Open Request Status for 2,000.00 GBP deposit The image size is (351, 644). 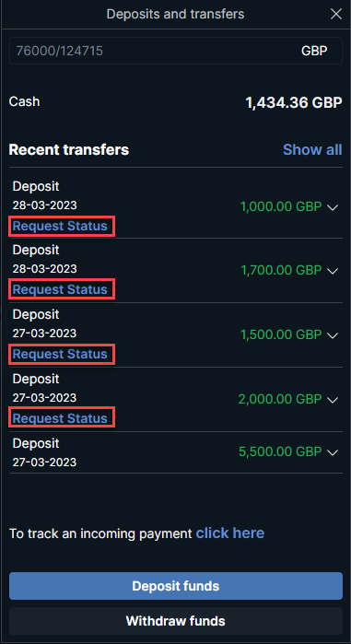coord(60,418)
